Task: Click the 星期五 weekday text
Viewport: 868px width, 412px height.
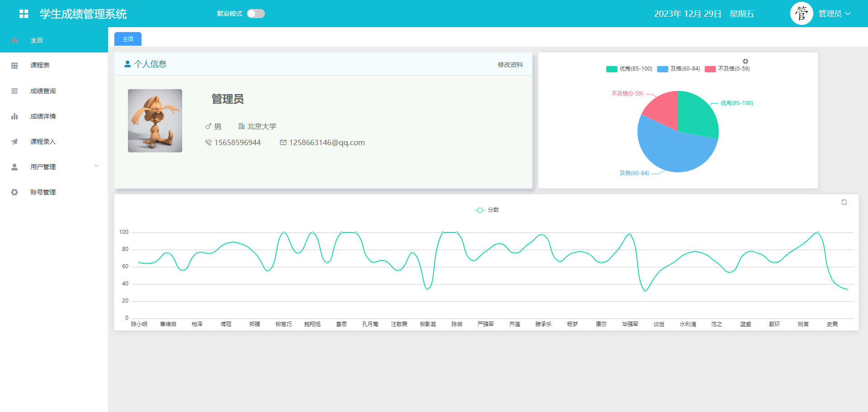Action: click(742, 14)
